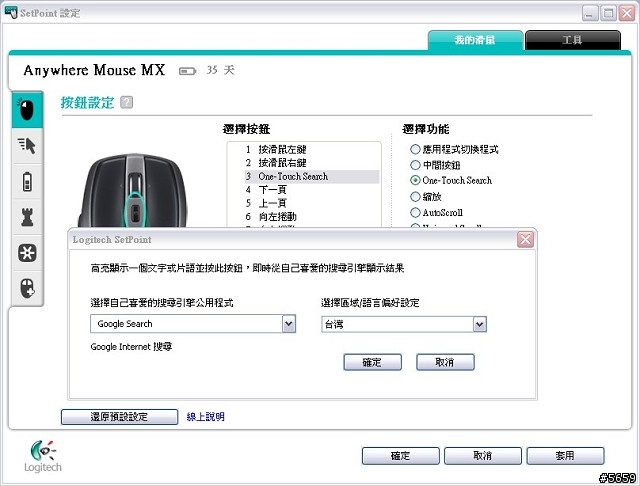640x486 pixels.
Task: Switch to the 我的滑鼠 tab
Action: point(475,40)
